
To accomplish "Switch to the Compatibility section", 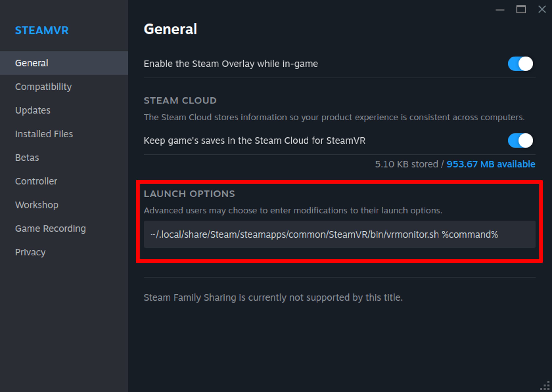I will coord(43,87).
